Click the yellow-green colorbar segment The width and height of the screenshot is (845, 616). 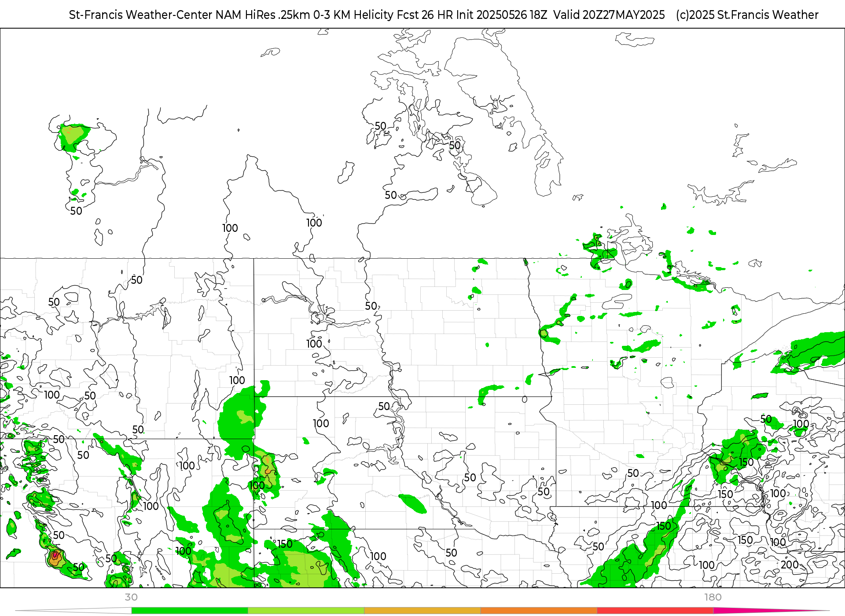[306, 611]
